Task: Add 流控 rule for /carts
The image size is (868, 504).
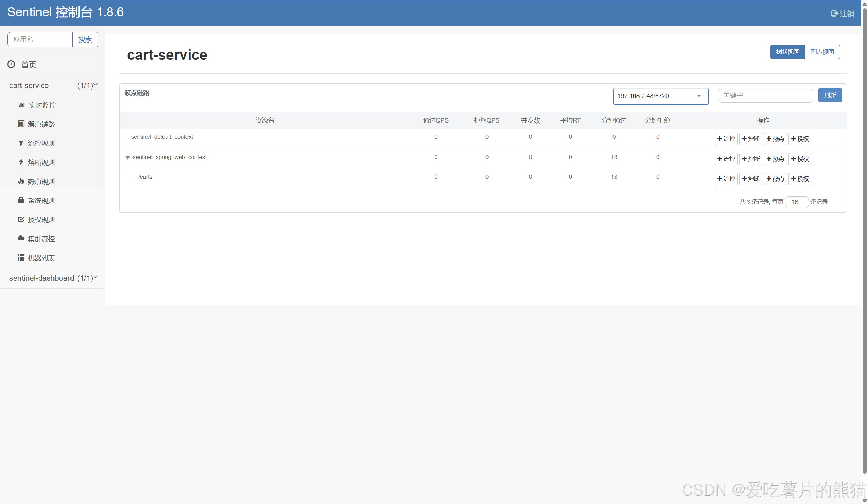Action: point(726,179)
